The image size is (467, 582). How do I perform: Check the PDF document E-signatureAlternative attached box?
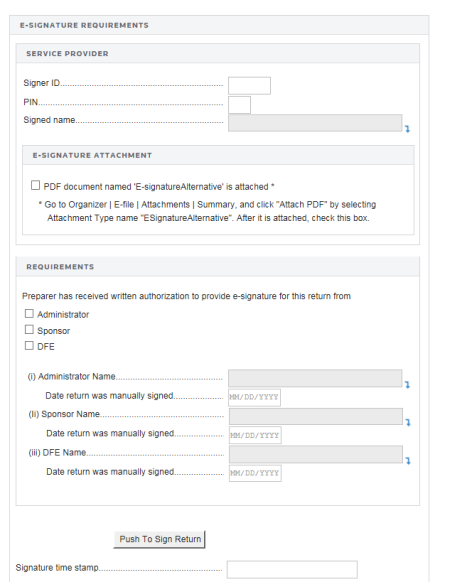click(35, 185)
